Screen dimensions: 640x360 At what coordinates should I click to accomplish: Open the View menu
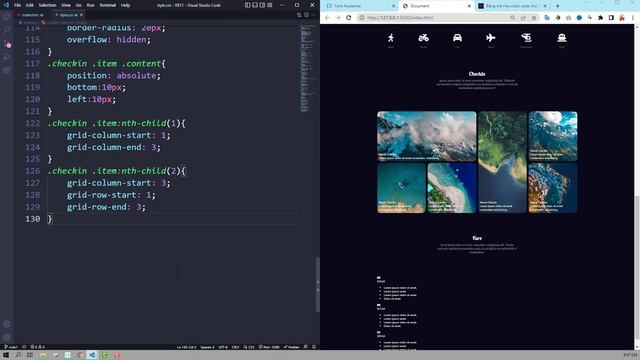66,5
